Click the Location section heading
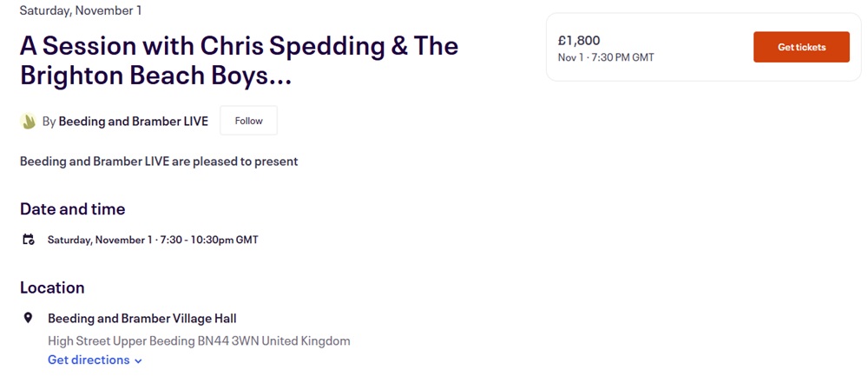 tap(52, 287)
